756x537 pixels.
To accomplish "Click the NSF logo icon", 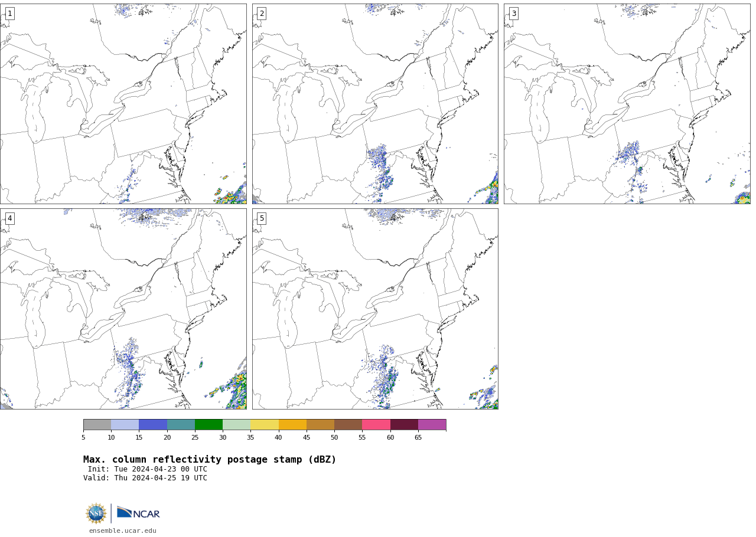I will pyautogui.click(x=96, y=513).
